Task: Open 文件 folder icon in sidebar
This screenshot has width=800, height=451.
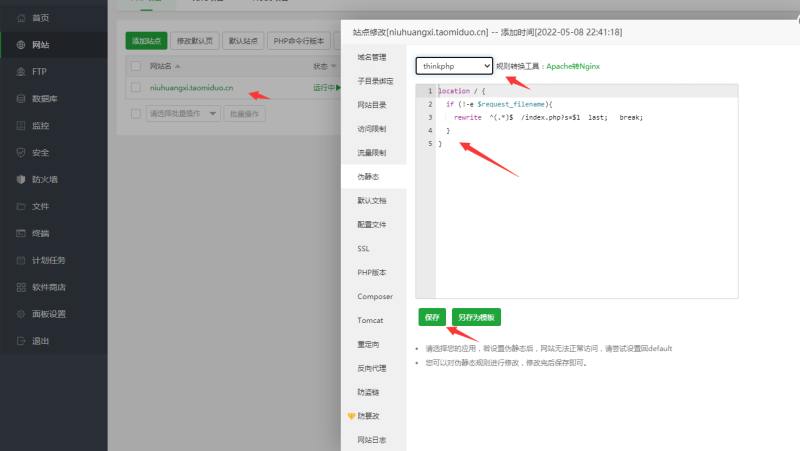Action: [x=20, y=207]
